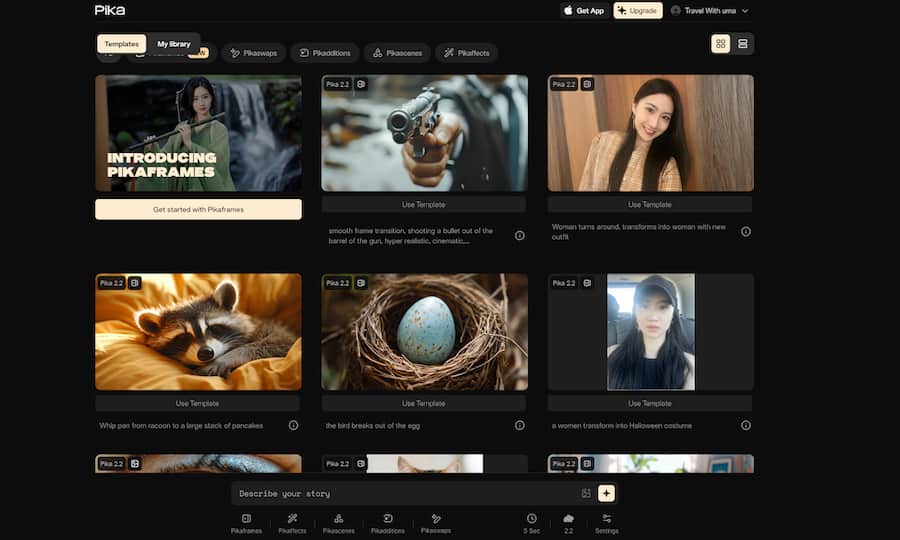Open the egg in nest template thumbnail
This screenshot has height=540, width=900.
425,332
